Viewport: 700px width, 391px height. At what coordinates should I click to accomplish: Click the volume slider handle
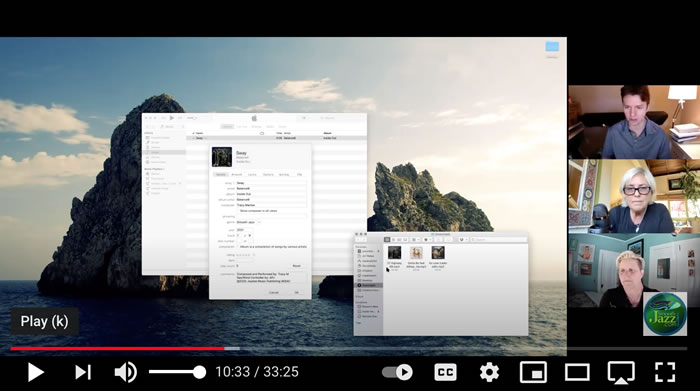tap(199, 372)
